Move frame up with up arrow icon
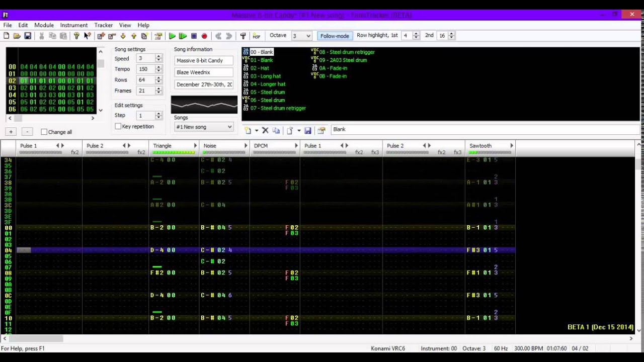This screenshot has height=362, width=644. 134,36
